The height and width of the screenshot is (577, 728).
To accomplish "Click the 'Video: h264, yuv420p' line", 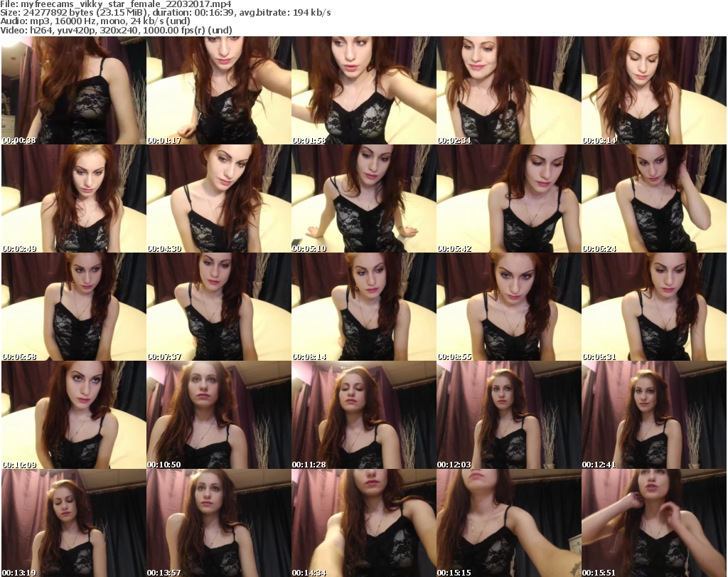I will pos(116,30).
